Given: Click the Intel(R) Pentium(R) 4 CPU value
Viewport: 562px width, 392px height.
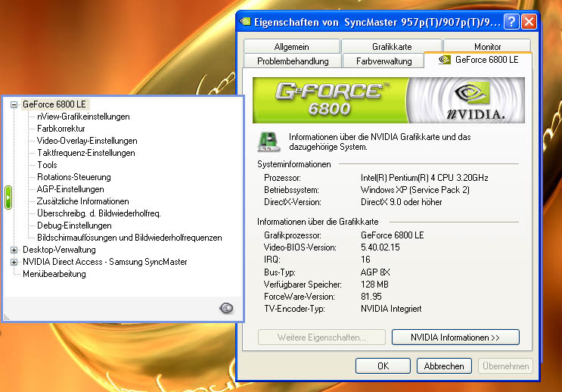Looking at the screenshot, I should pyautogui.click(x=424, y=178).
